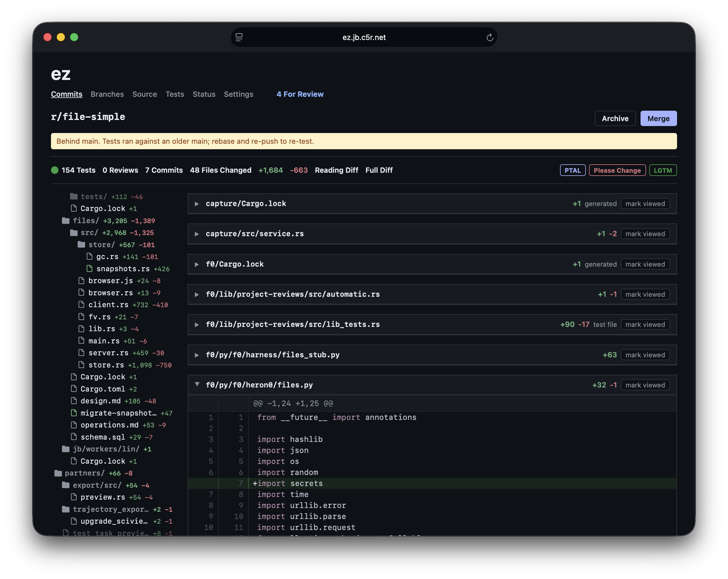Expand the capture/Cargo.lock diff

coord(197,204)
